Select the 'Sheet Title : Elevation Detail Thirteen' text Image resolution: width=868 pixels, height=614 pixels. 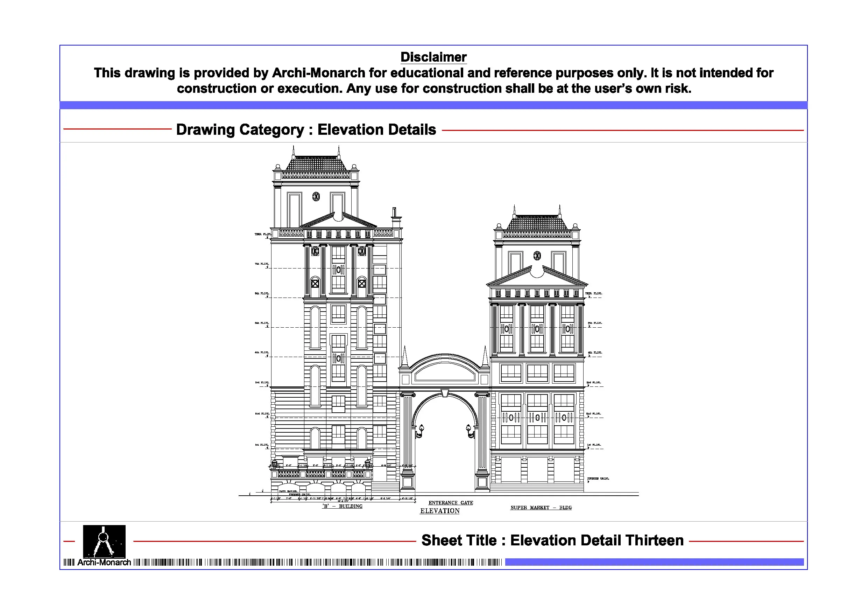(552, 540)
